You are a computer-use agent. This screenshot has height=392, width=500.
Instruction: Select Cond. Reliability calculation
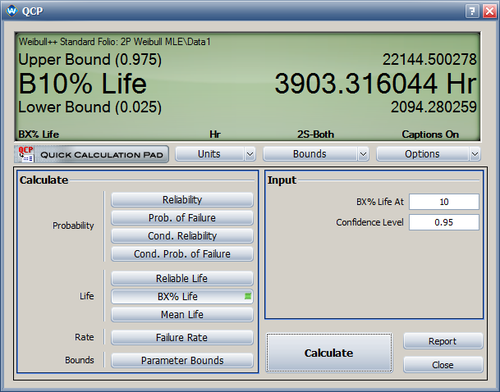click(182, 236)
